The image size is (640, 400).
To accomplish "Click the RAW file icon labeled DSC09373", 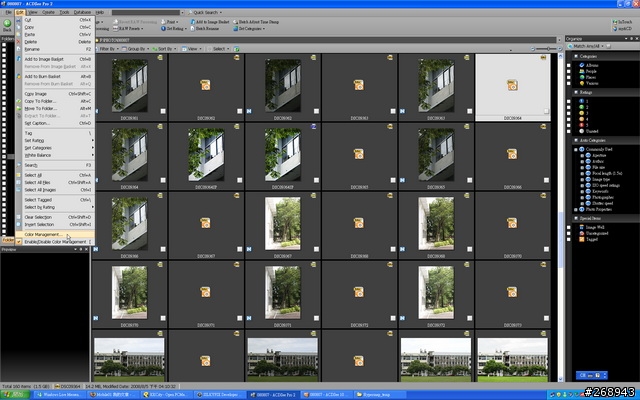I will click(x=512, y=292).
